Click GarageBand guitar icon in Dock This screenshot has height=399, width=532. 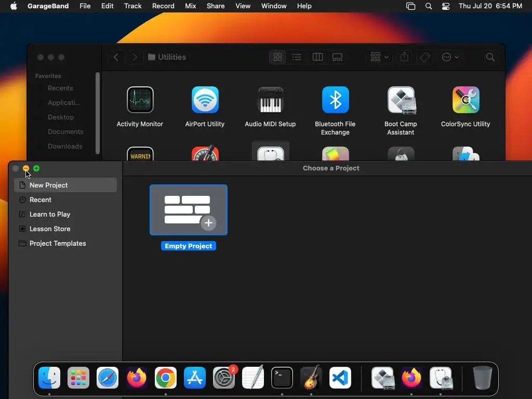pyautogui.click(x=311, y=377)
